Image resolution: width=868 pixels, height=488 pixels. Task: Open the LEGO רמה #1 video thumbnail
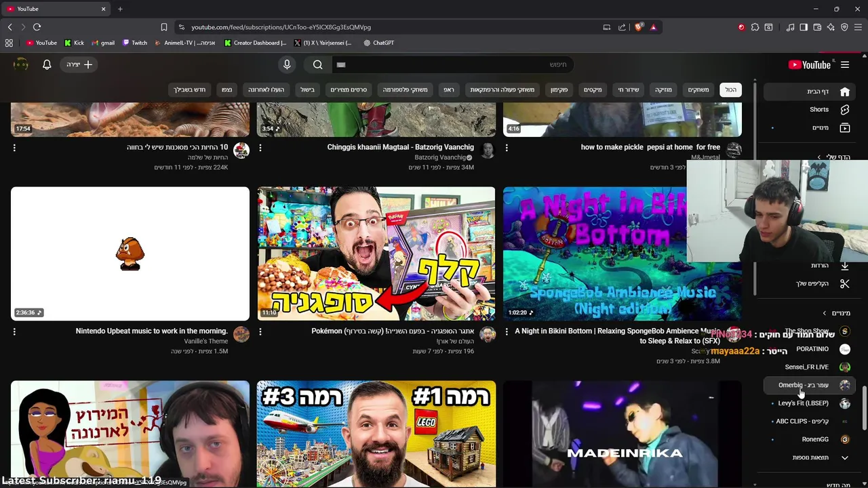(376, 434)
